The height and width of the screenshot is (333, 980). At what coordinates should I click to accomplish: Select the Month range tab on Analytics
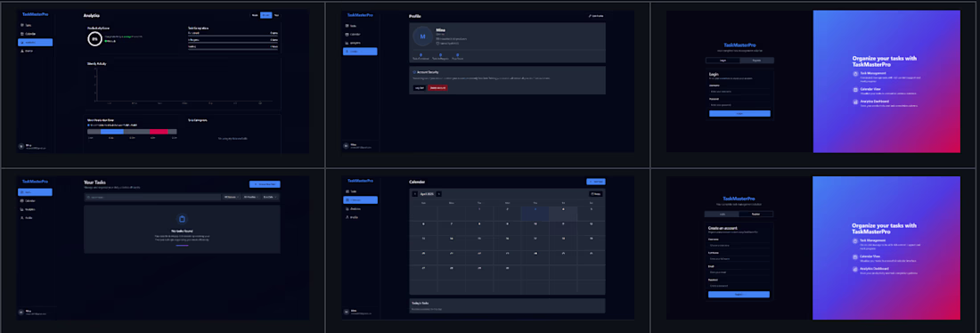coord(265,15)
